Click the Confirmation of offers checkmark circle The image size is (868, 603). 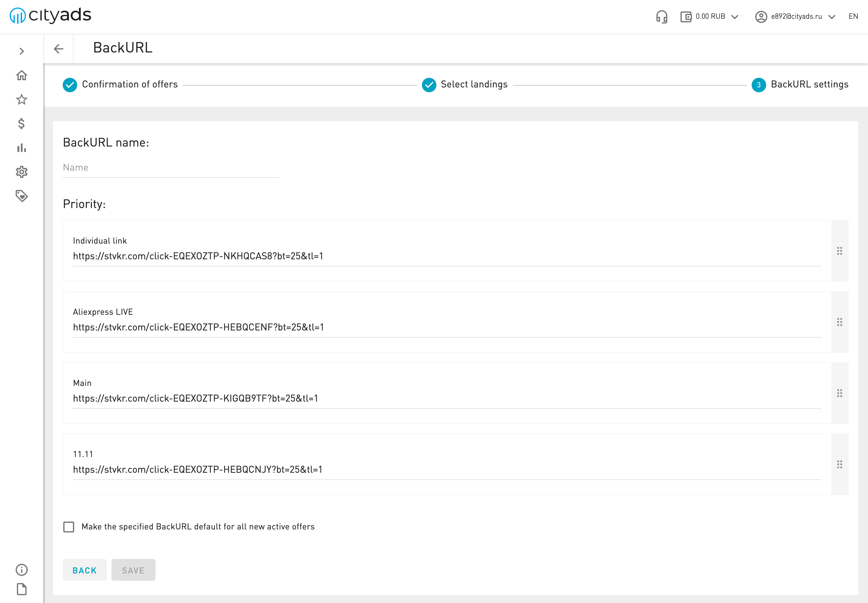click(x=70, y=85)
